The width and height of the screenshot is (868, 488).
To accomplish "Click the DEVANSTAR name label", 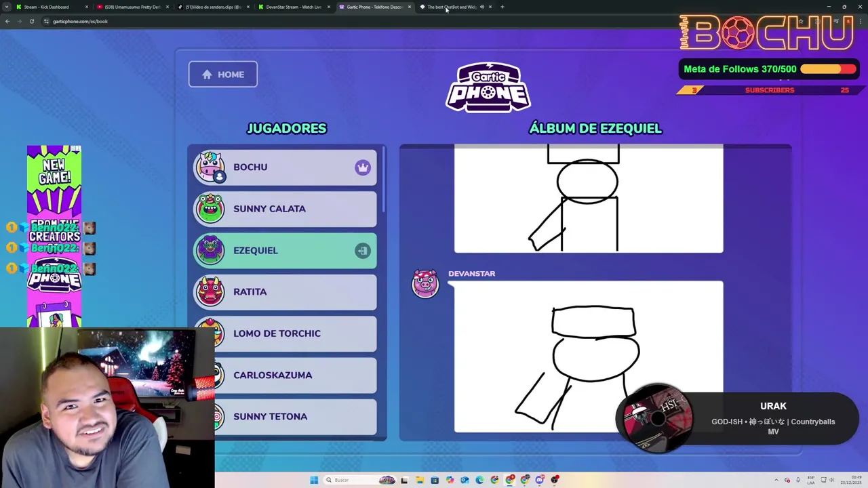I will pos(471,273).
